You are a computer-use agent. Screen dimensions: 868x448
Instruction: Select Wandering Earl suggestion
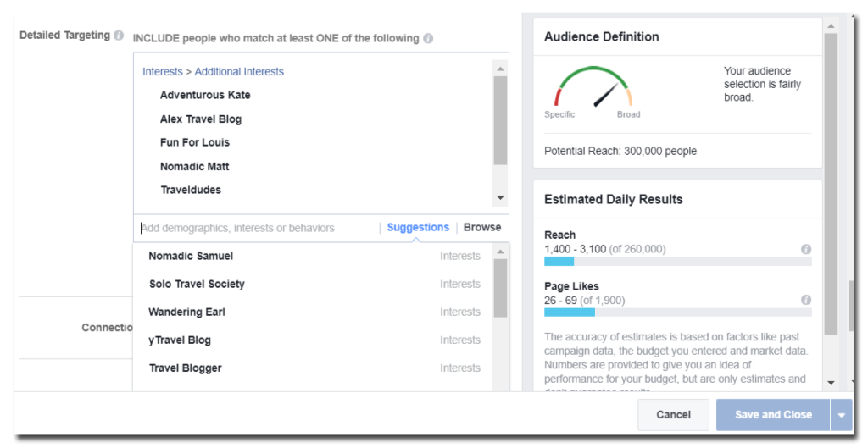click(x=313, y=312)
